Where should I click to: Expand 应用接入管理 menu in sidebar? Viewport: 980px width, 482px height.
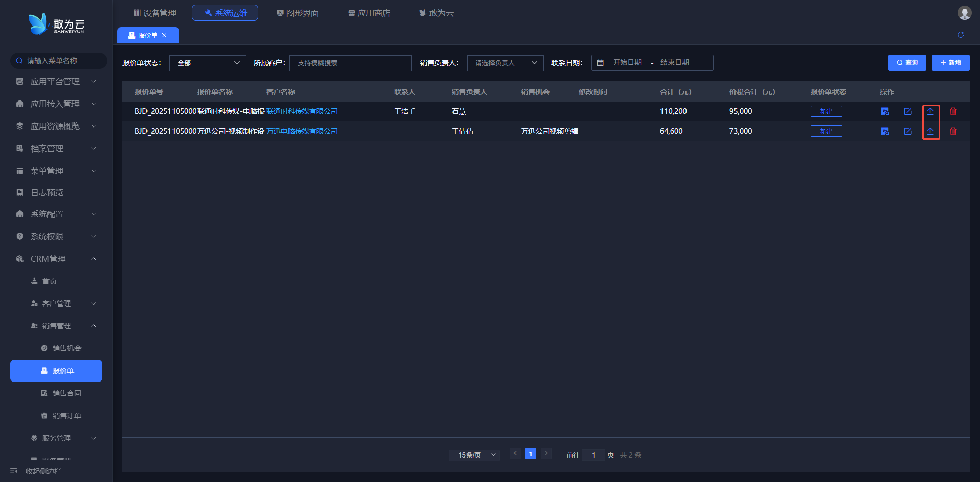pyautogui.click(x=56, y=104)
